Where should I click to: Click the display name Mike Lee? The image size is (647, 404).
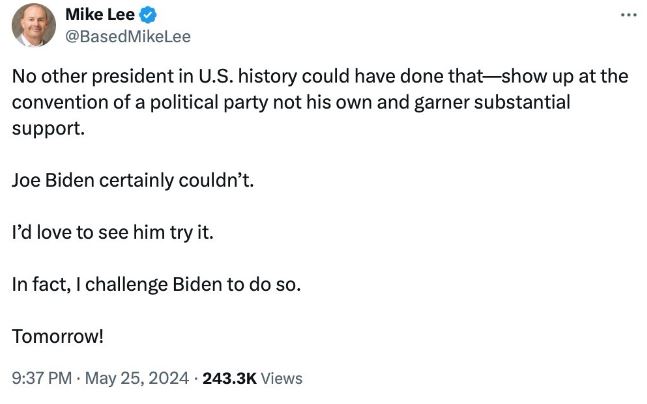point(98,15)
